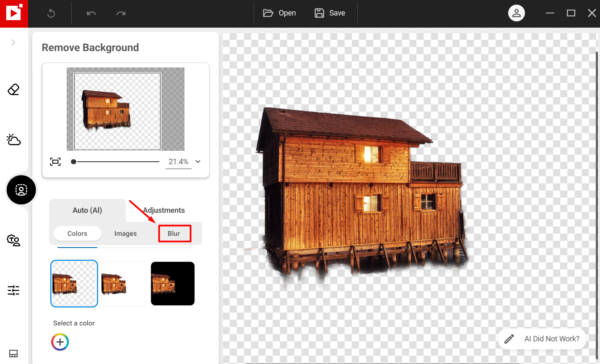600x364 pixels.
Task: Click the navigator preview thumbnail
Action: 125,109
